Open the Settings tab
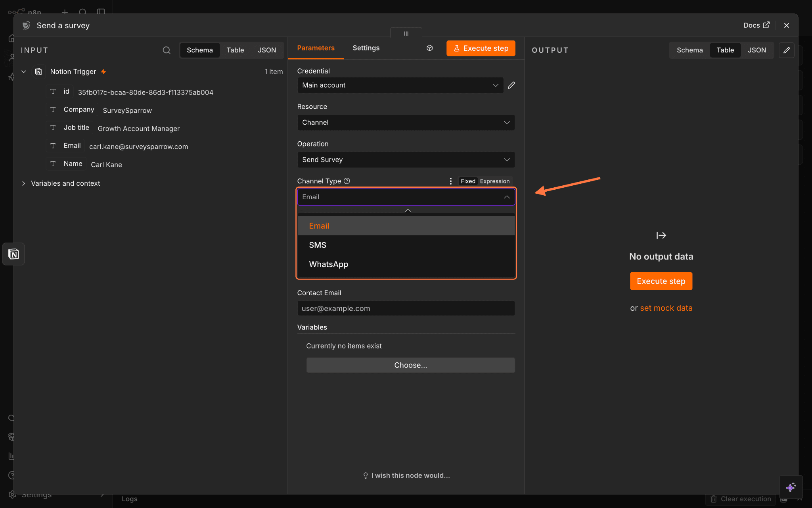812x508 pixels. [x=366, y=48]
